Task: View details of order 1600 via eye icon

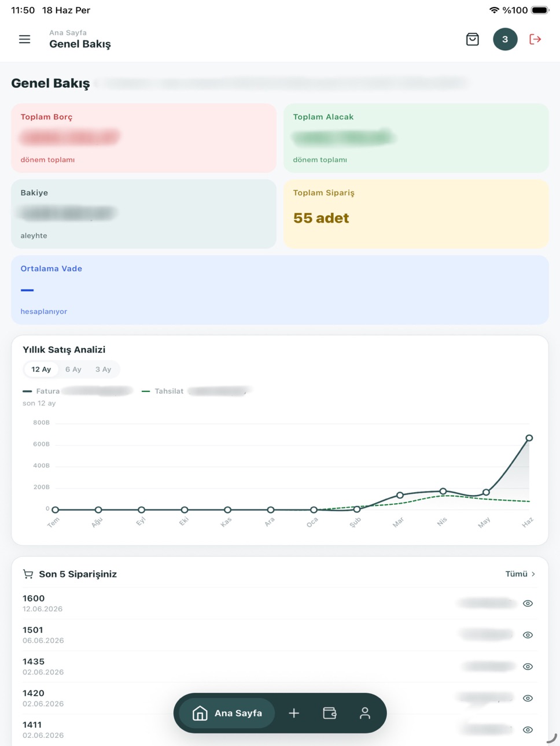Action: coord(528,603)
